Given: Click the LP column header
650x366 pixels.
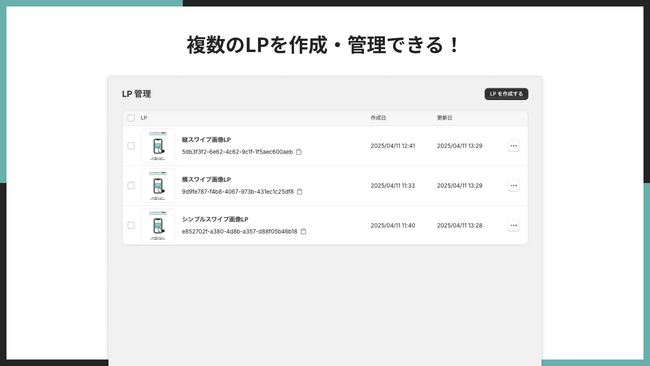Looking at the screenshot, I should pyautogui.click(x=144, y=118).
